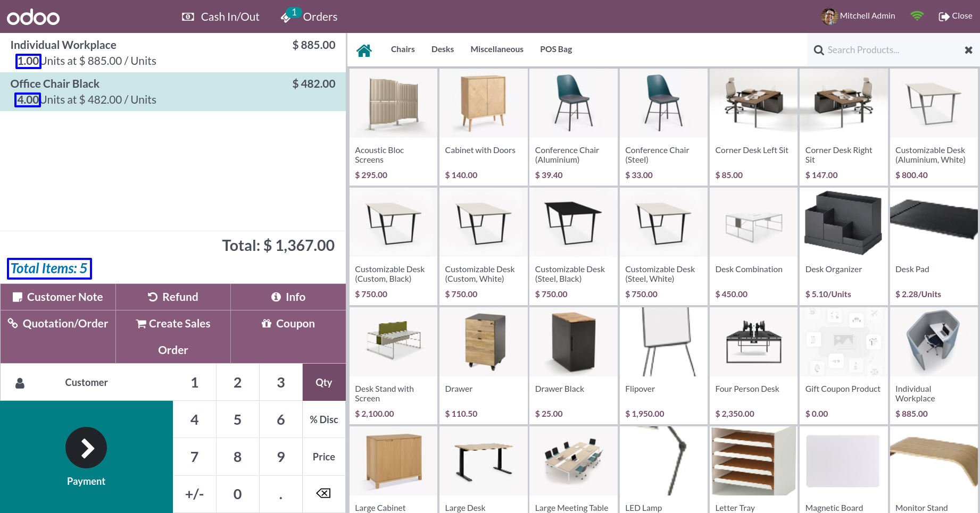
Task: Open Cash In/Out
Action: tap(220, 17)
